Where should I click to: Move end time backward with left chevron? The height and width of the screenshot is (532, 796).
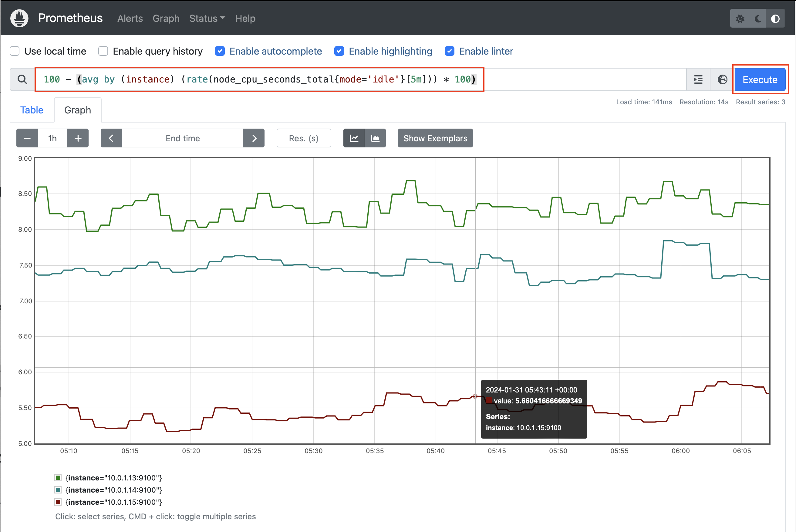click(x=111, y=138)
